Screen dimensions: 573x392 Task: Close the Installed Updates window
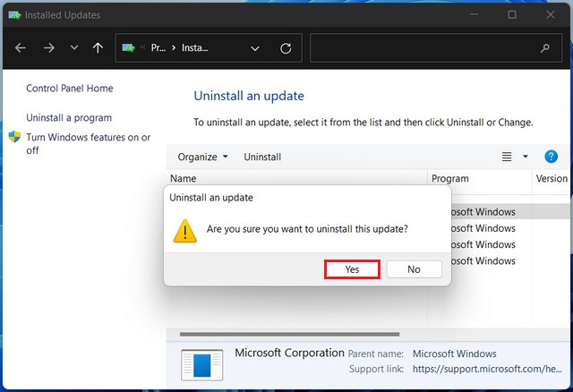551,14
